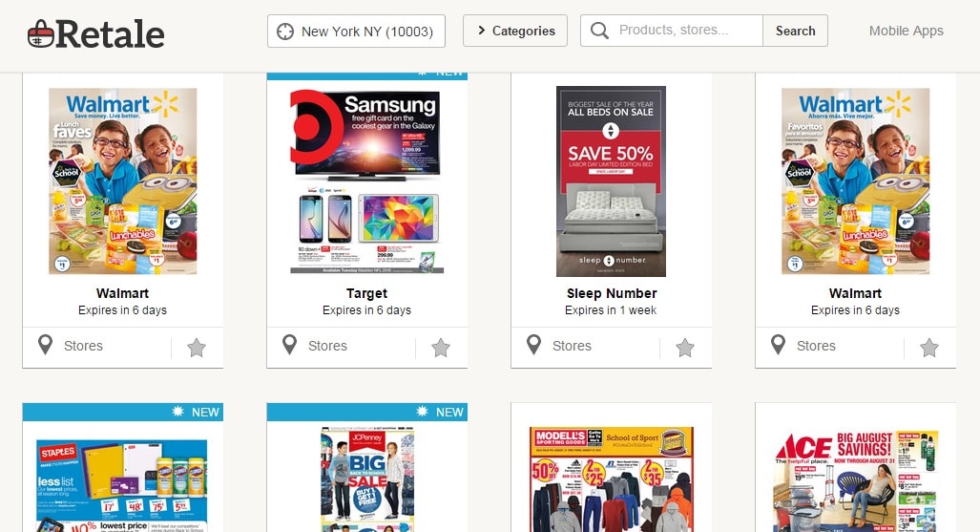Click map pin icon under Sleep Number

[533, 345]
